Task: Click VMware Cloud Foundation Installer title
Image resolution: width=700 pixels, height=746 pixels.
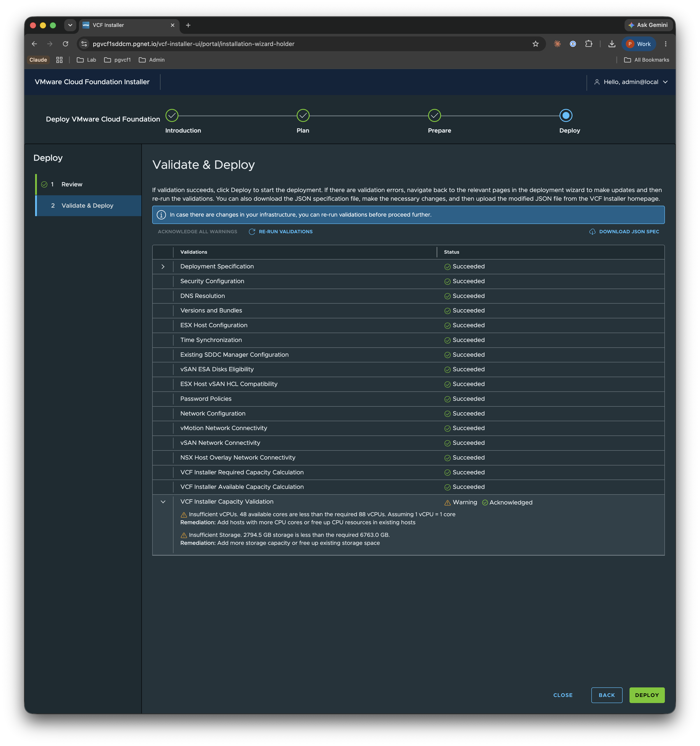Action: [92, 82]
